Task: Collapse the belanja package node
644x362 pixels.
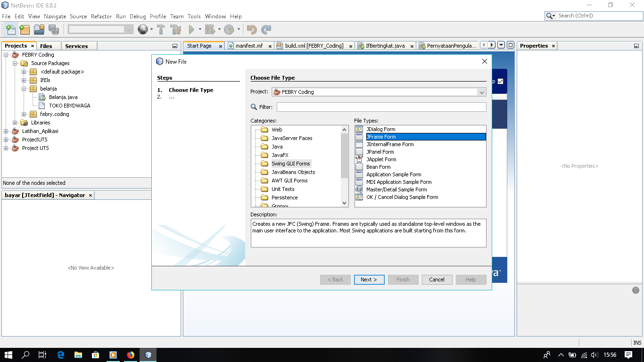Action: [23, 89]
